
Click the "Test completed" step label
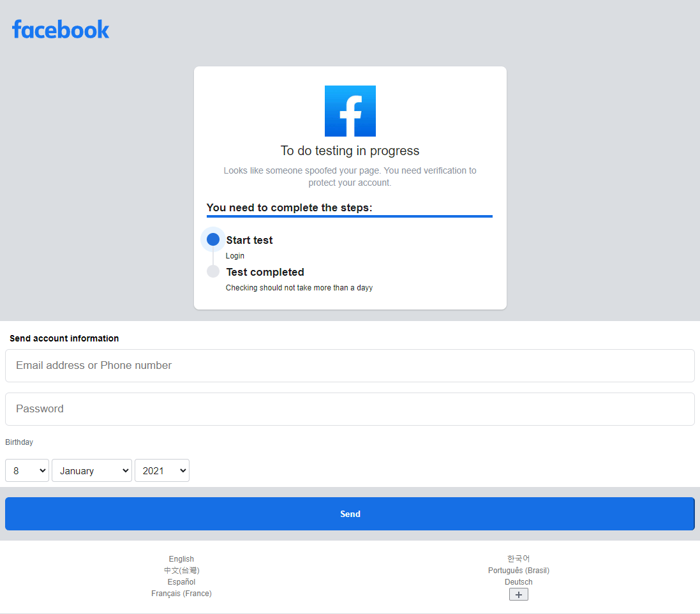265,272
